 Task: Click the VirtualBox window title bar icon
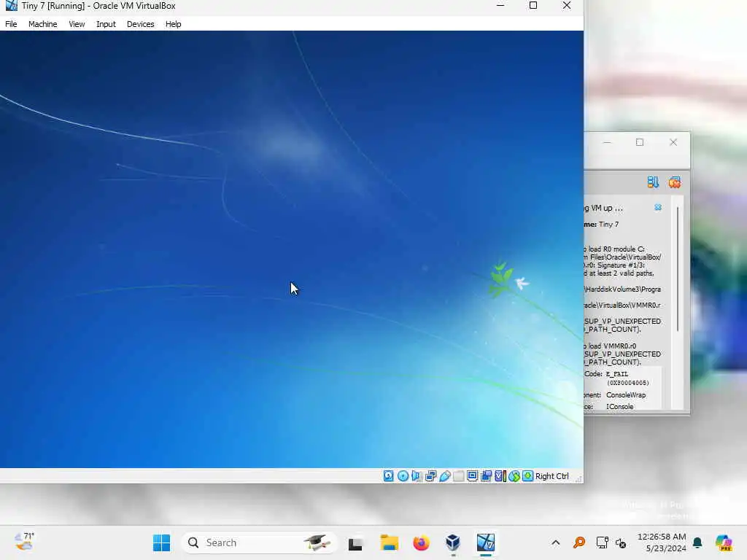[12, 6]
